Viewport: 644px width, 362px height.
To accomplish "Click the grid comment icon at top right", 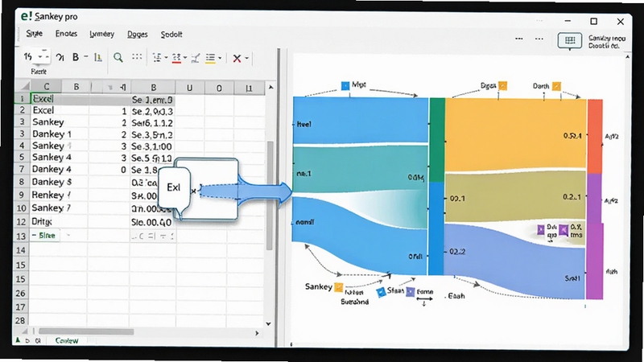I will pos(570,41).
